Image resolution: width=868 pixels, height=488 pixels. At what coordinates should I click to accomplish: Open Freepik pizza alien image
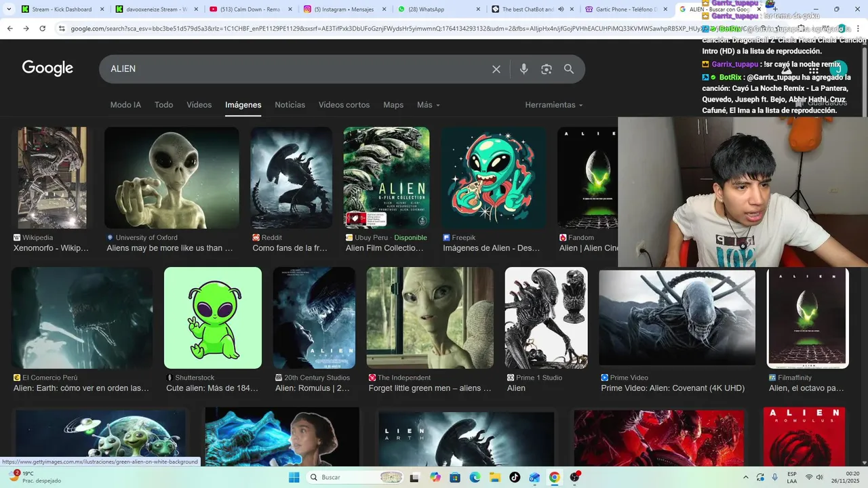(494, 178)
